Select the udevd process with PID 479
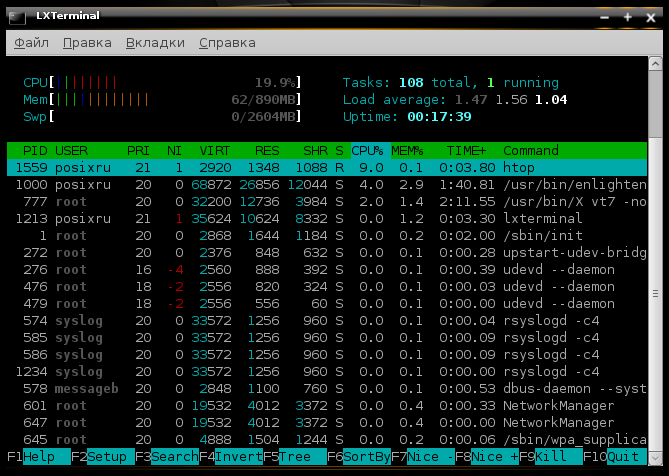 point(327,304)
